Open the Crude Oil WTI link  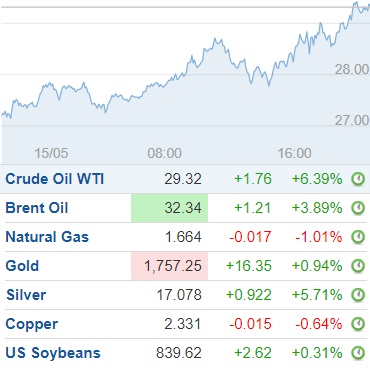point(55,179)
